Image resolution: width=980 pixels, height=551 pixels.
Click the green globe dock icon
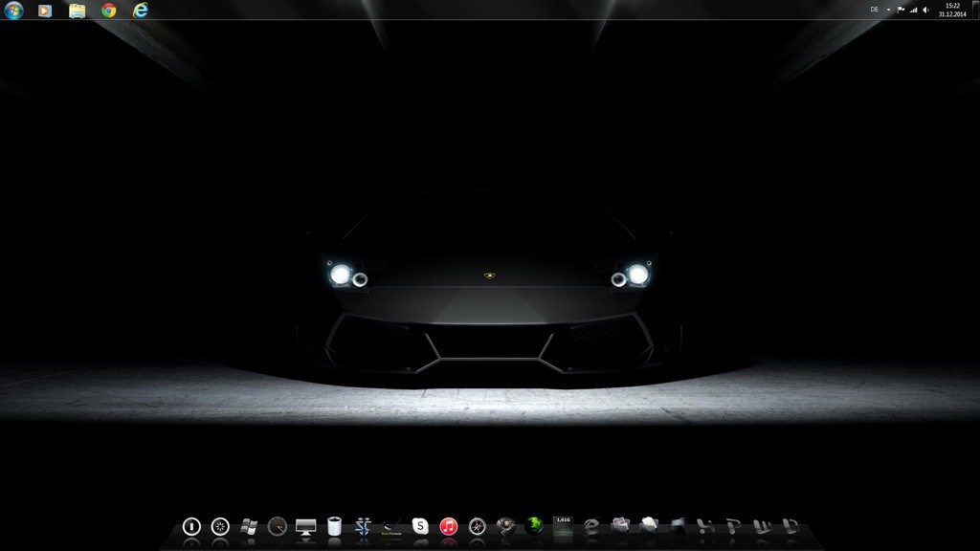click(534, 525)
